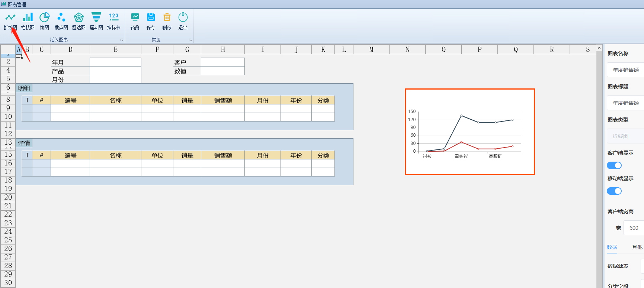644x288 pixels.
Task: Insert a funnel chart (漏斗图)
Action: 96,21
